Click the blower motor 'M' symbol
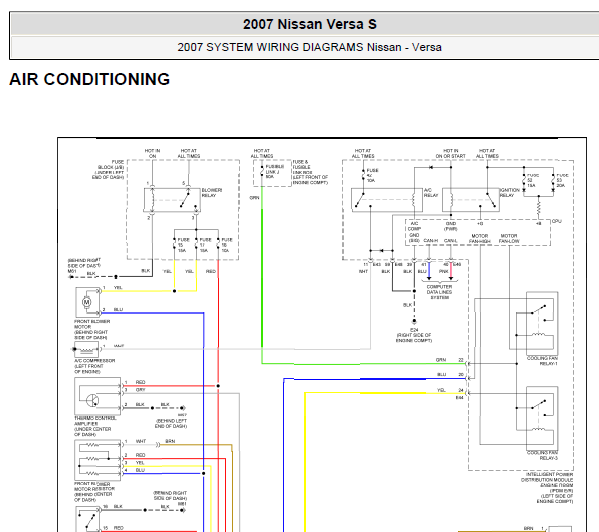Viewport: 599px width, 532px height. point(87,302)
